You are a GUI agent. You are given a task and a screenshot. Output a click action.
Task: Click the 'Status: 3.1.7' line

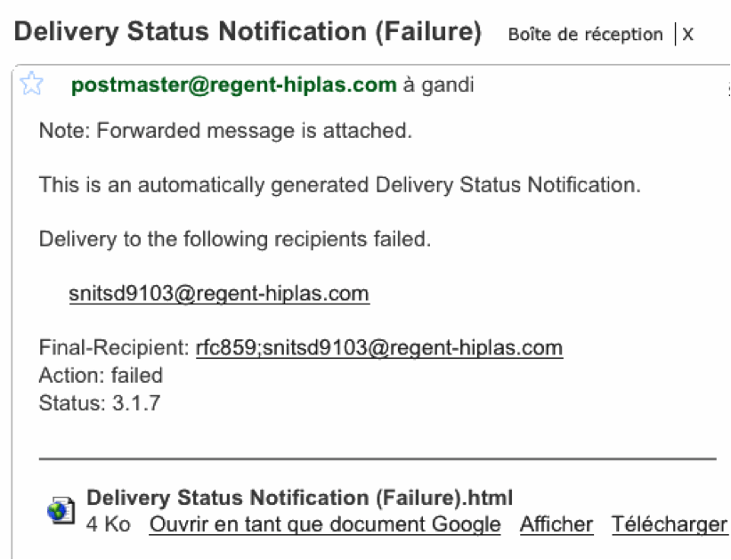coord(100,402)
